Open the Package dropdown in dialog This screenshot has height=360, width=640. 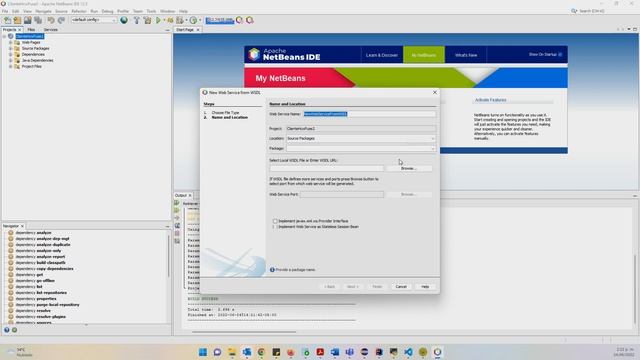pyautogui.click(x=433, y=149)
